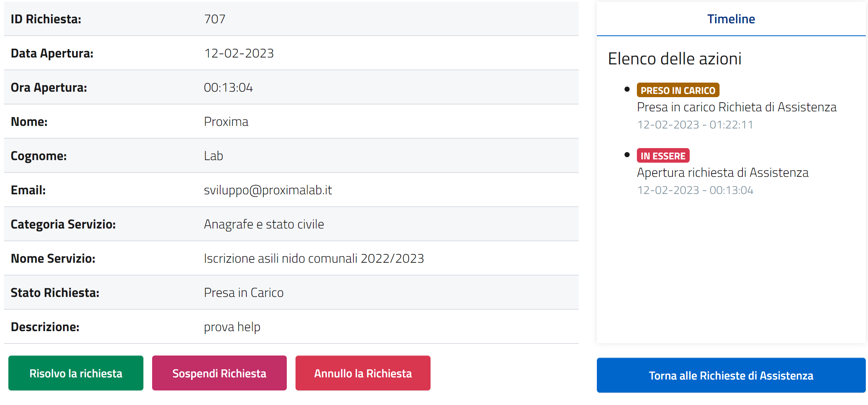The image size is (868, 405).
Task: Click the Apertura richiesta di Assistenza entry
Action: (x=722, y=172)
